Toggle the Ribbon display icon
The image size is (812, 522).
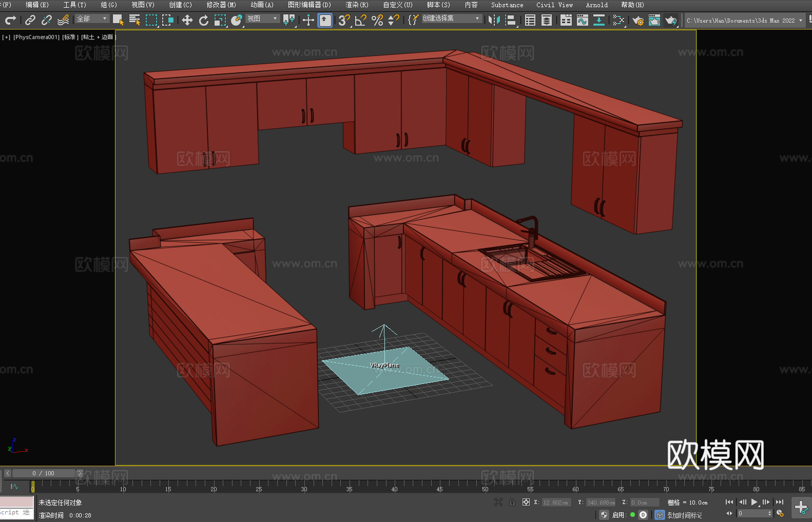566,20
